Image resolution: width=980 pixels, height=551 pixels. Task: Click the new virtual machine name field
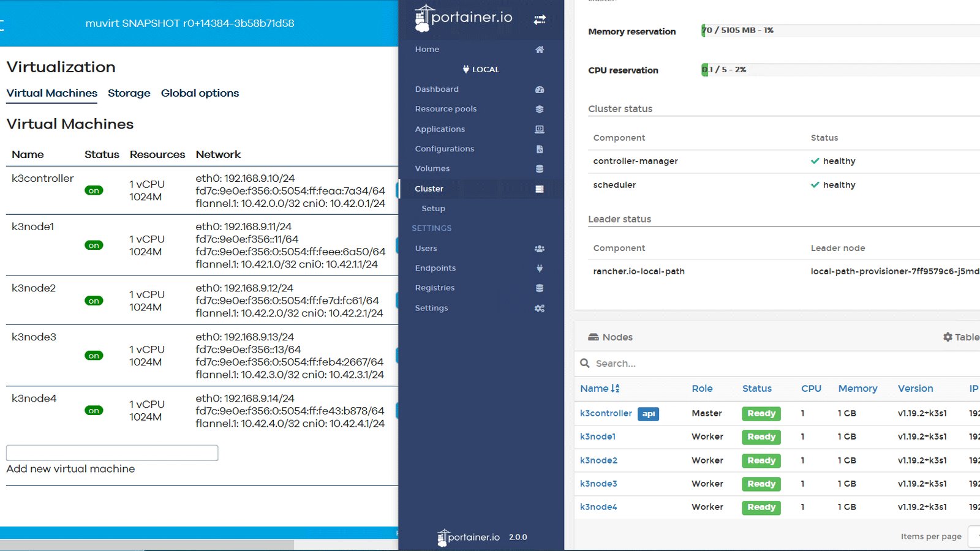pos(112,452)
